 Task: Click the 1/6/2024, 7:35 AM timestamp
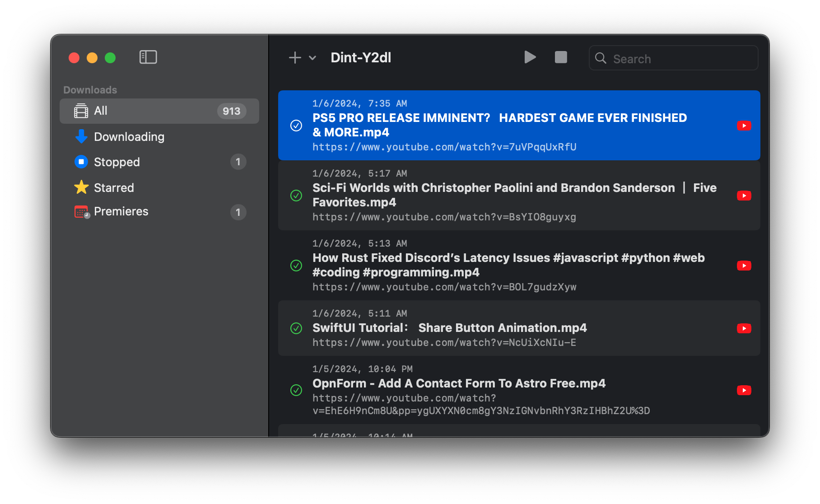coord(360,104)
